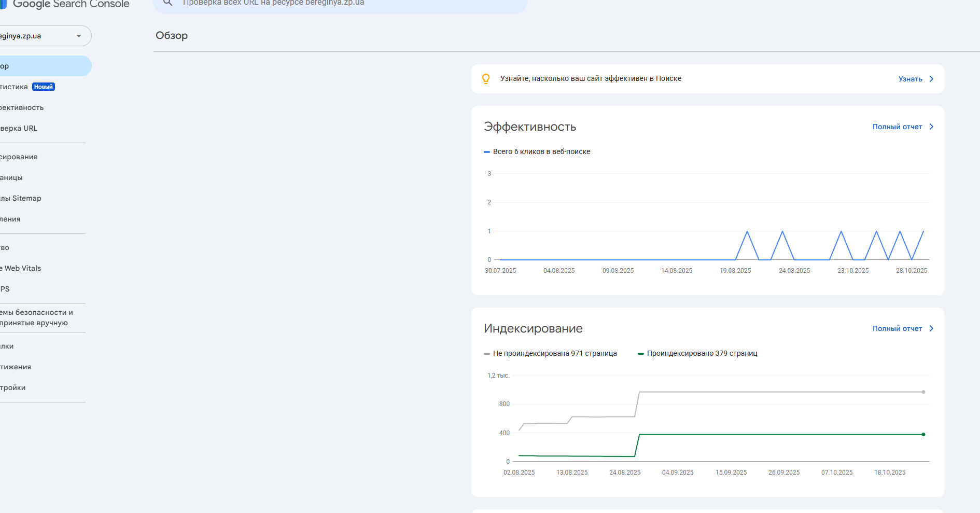Focus the URL inspection search field
The width and height of the screenshot is (980, 513).
(342, 3)
